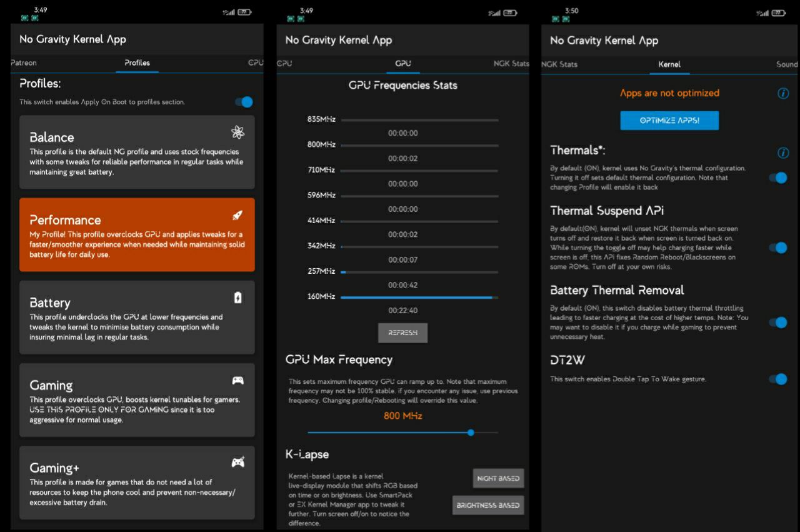Select the Gaming+ profile card
The image size is (800, 532).
click(137, 483)
